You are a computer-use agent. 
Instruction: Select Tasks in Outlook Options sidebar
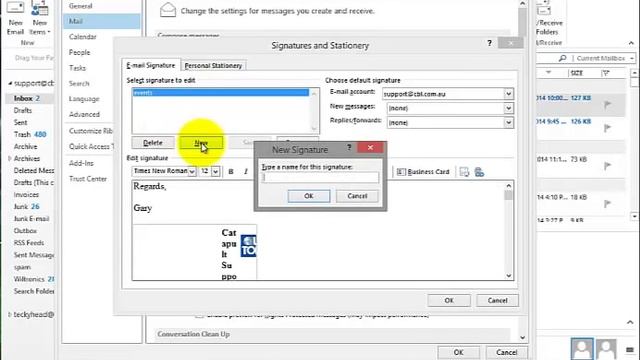pos(77,68)
